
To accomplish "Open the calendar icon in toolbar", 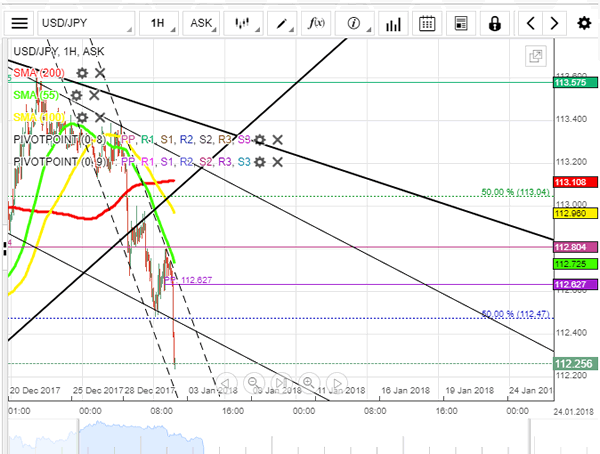I will [x=427, y=23].
